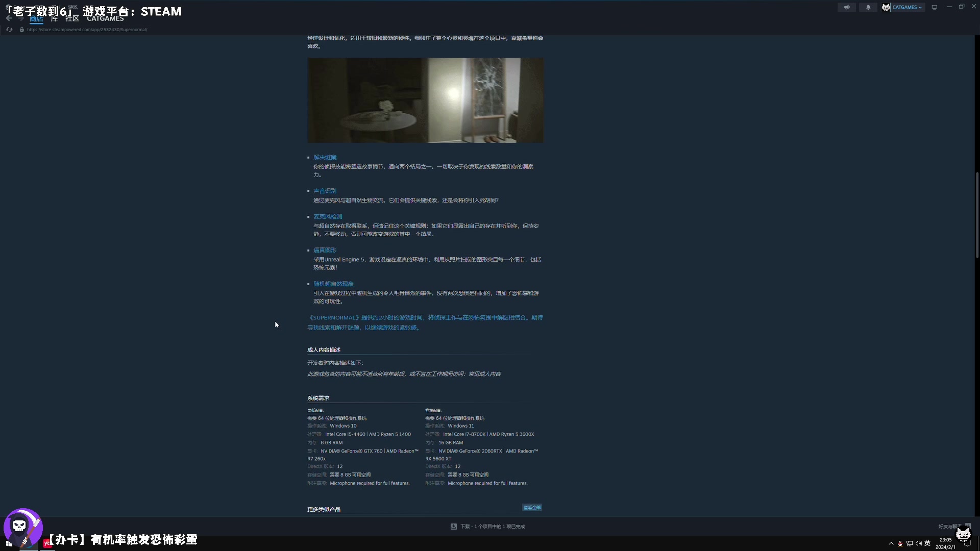The image size is (980, 551).
Task: Click Intel Core i5-4460 processor text
Action: point(345,435)
